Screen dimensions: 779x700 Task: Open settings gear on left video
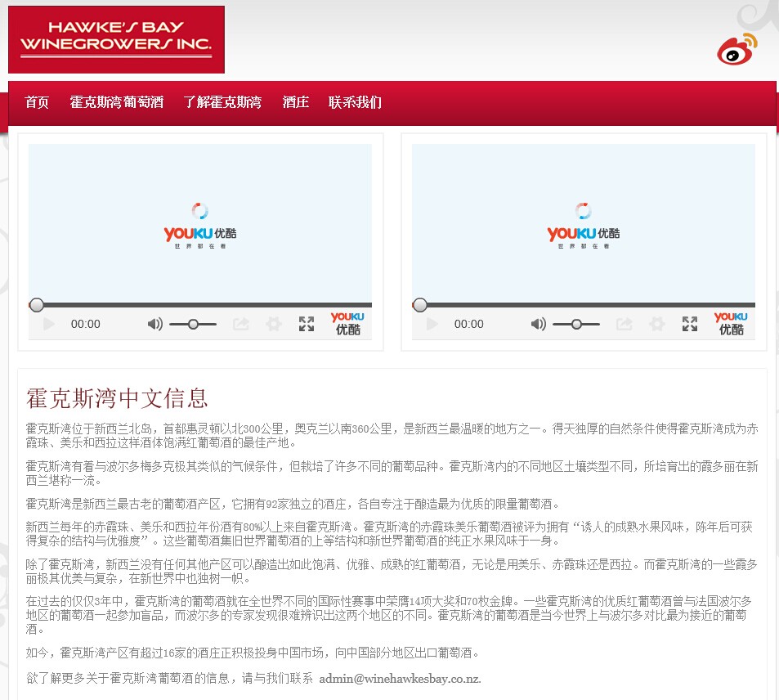(x=274, y=325)
